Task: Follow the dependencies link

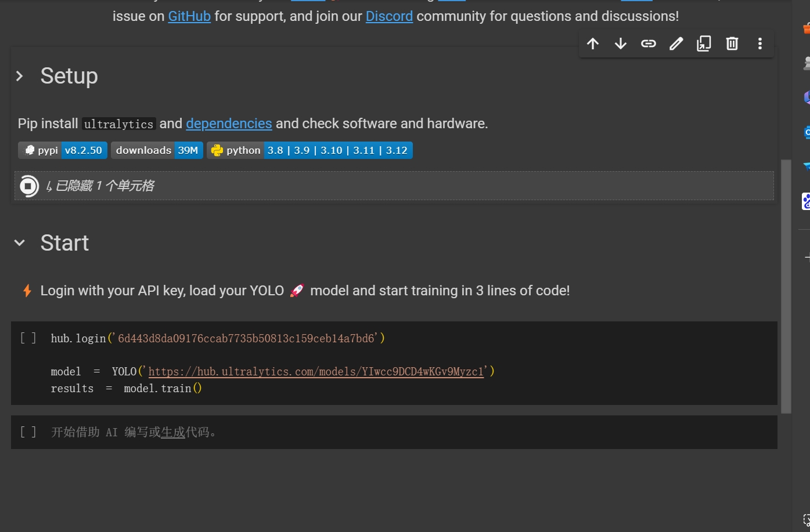Action: [x=229, y=124]
